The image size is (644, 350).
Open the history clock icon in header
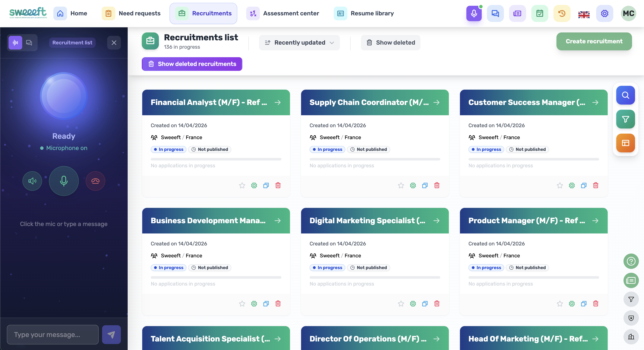tap(562, 13)
